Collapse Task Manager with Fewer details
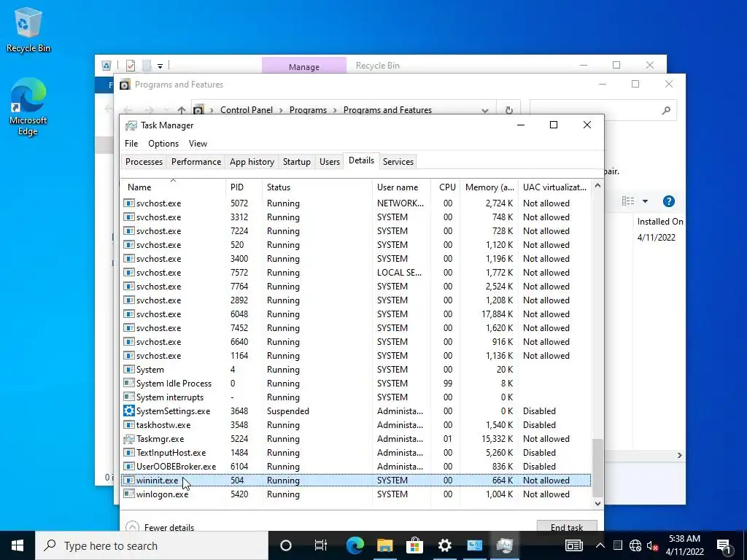747x560 pixels. (x=160, y=527)
